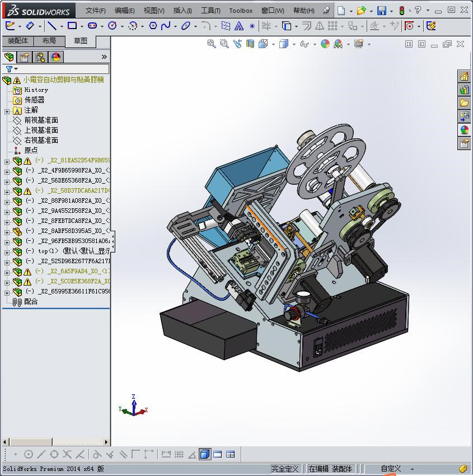Open the Zoom to Fit tool
The width and height of the screenshot is (473, 476).
[212, 44]
